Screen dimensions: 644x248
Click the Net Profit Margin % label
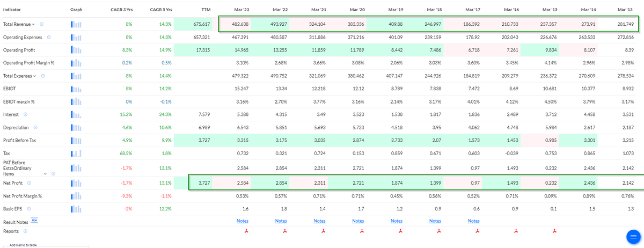point(23,195)
